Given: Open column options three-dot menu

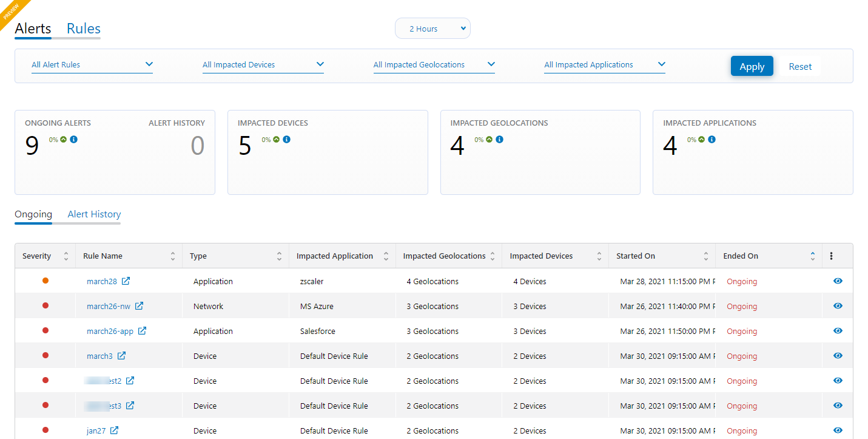Looking at the screenshot, I should pyautogui.click(x=831, y=256).
